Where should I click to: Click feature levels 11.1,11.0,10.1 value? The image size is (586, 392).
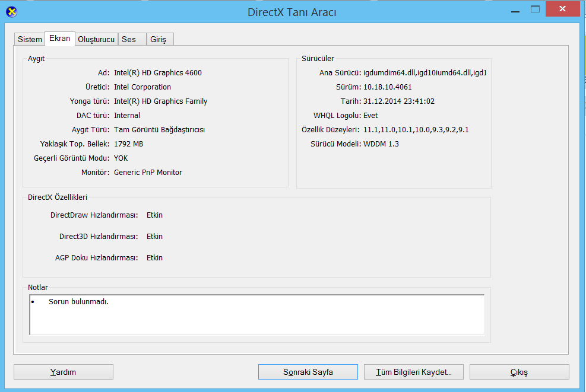point(416,129)
